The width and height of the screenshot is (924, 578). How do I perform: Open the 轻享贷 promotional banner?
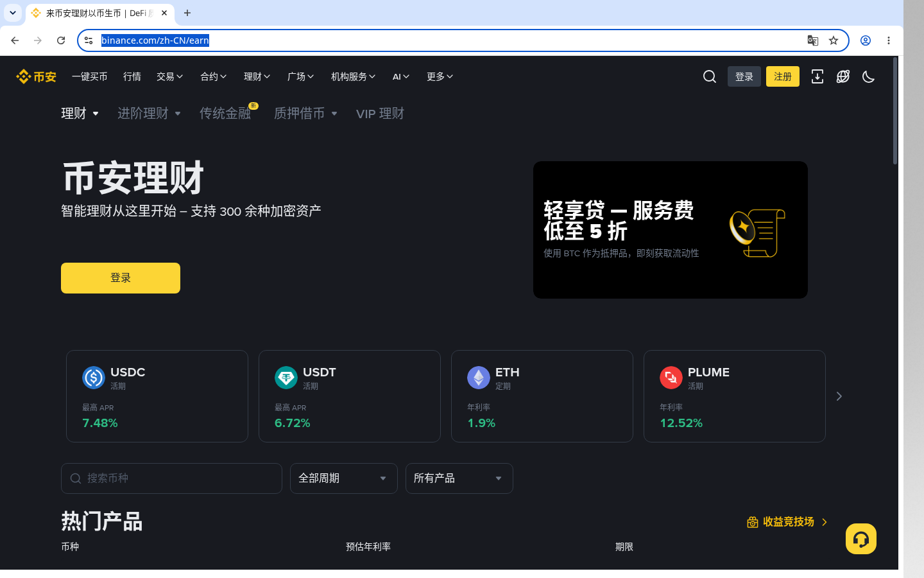click(671, 230)
